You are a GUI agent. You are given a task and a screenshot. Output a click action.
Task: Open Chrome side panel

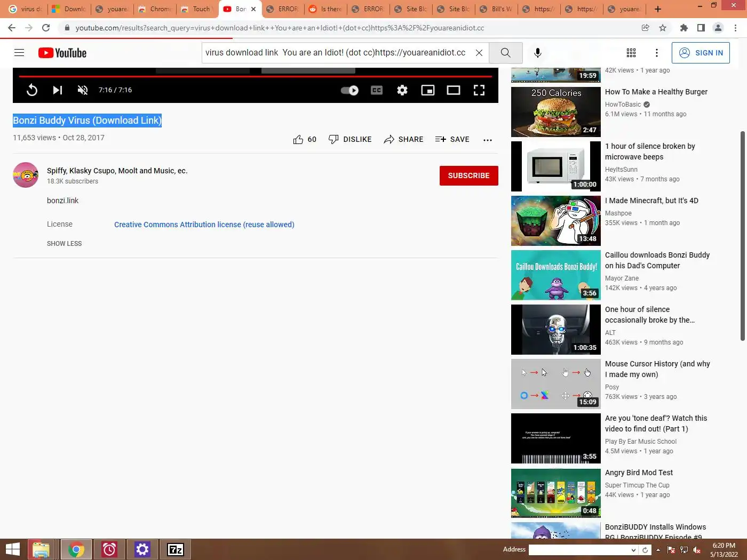[701, 28]
